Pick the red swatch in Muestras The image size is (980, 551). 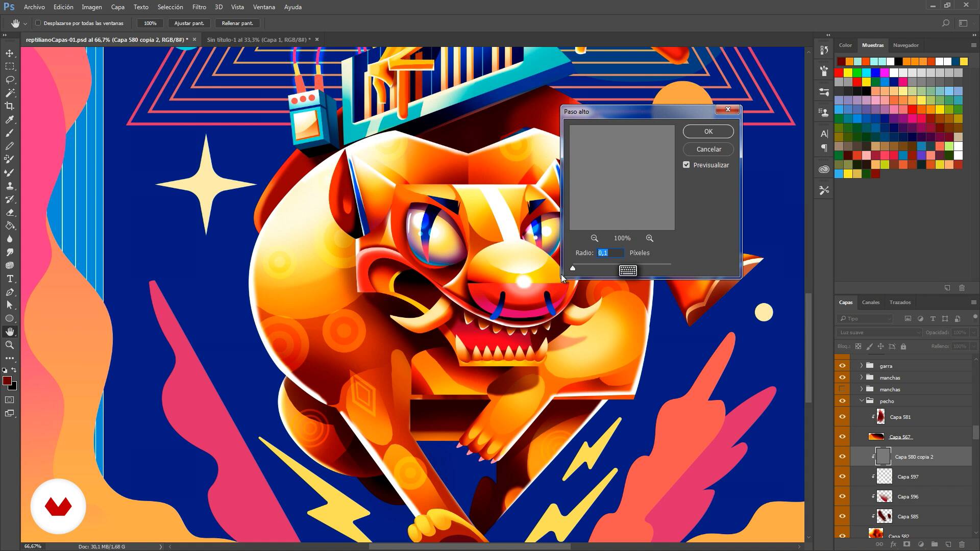[839, 72]
